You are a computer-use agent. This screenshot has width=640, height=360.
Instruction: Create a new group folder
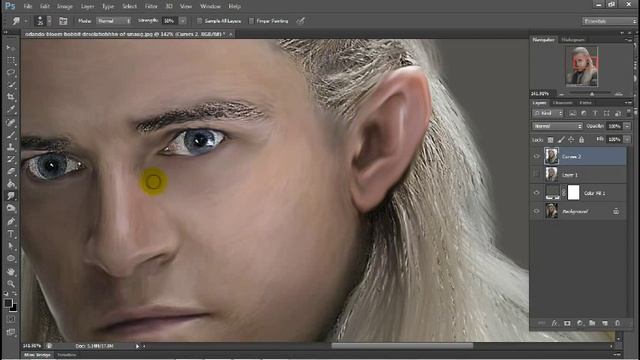pos(592,323)
